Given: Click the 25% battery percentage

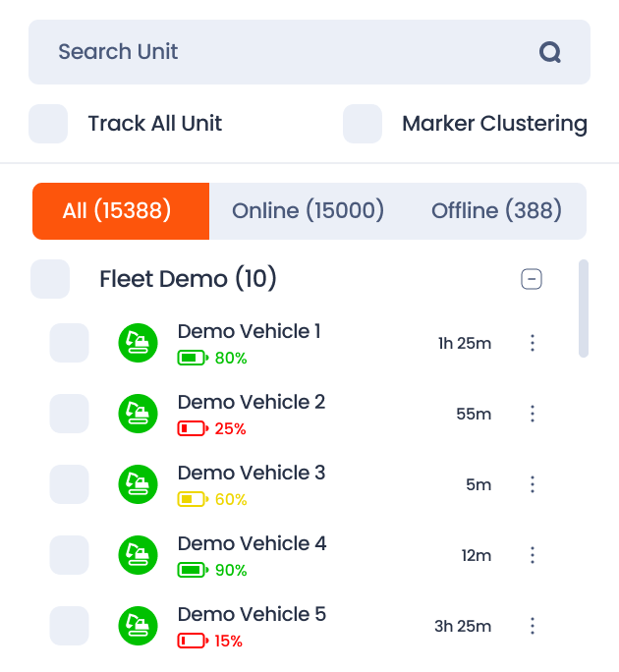Looking at the screenshot, I should pyautogui.click(x=231, y=428).
